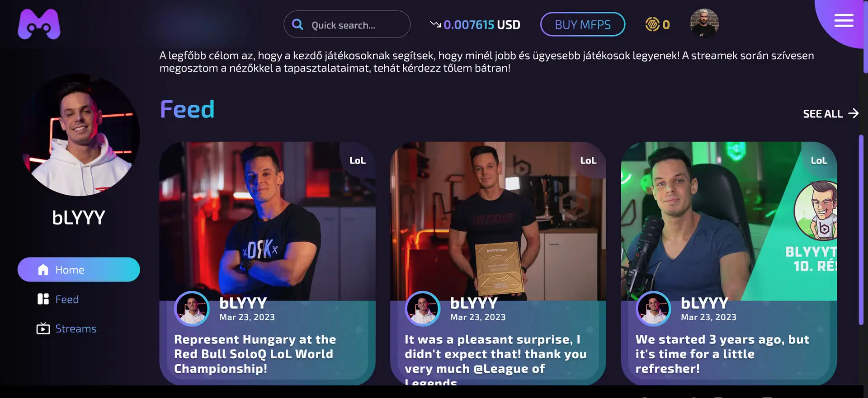
Task: Open the user profile avatar
Action: tap(704, 23)
